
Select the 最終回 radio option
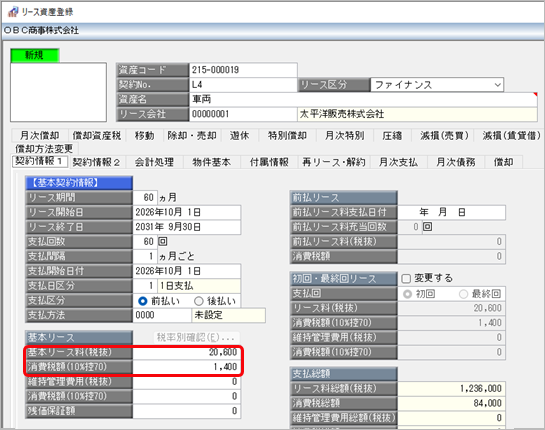[x=463, y=294]
